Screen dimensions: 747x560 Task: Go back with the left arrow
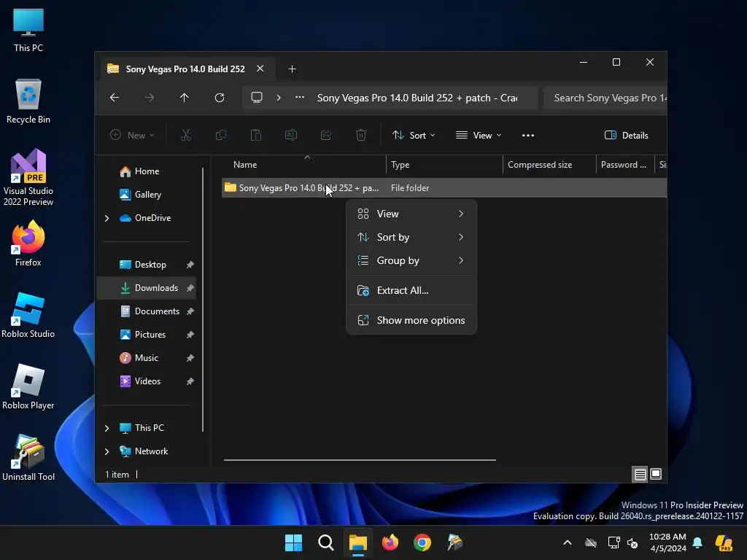click(115, 98)
